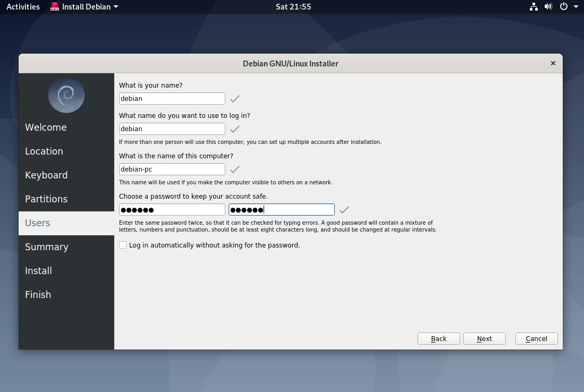This screenshot has width=584, height=392.
Task: Click the first password field
Action: pyautogui.click(x=172, y=210)
